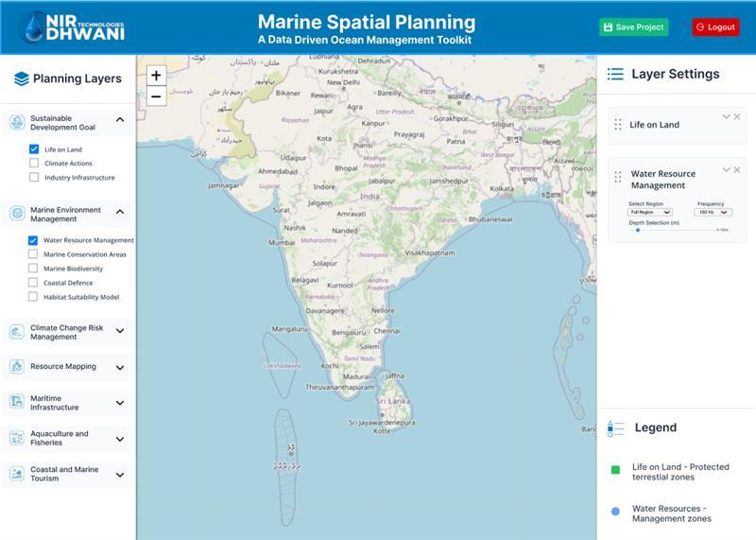The width and height of the screenshot is (756, 540).
Task: Click the Climate Change Risk Management icon
Action: point(17,332)
